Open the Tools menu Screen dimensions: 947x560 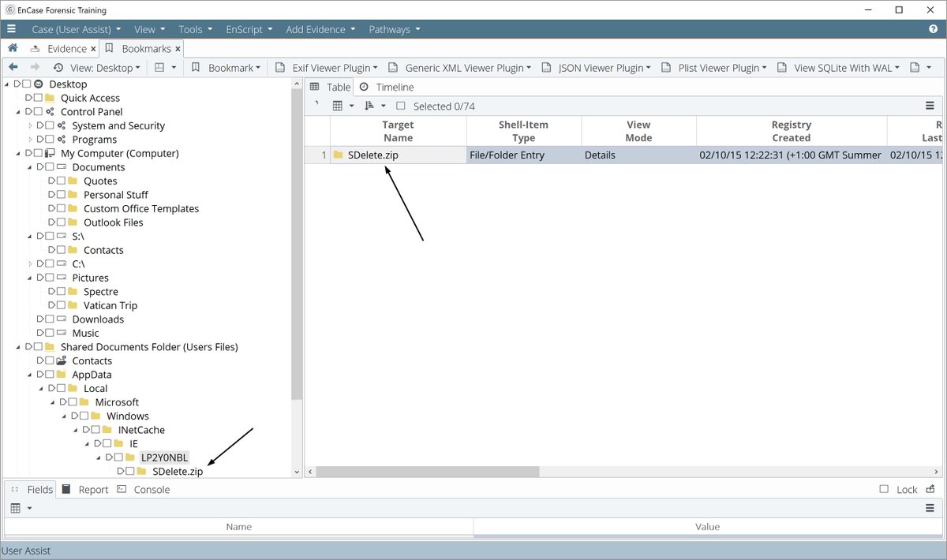(x=193, y=28)
